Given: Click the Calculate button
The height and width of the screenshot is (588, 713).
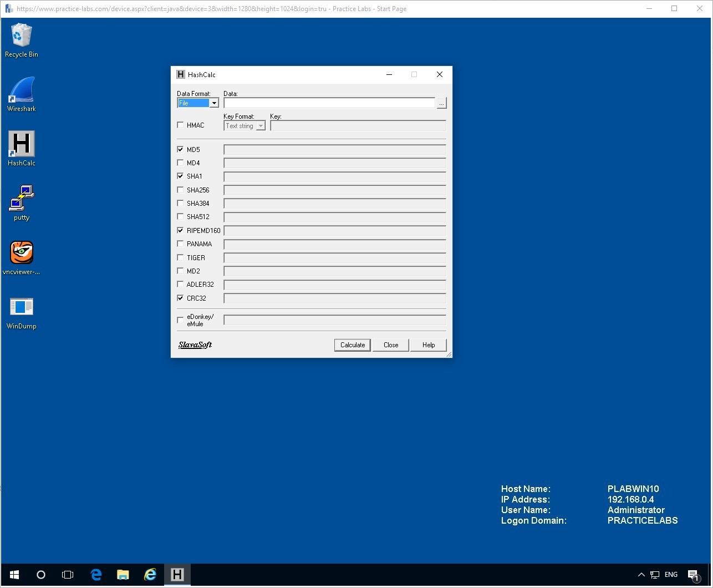Looking at the screenshot, I should point(352,344).
